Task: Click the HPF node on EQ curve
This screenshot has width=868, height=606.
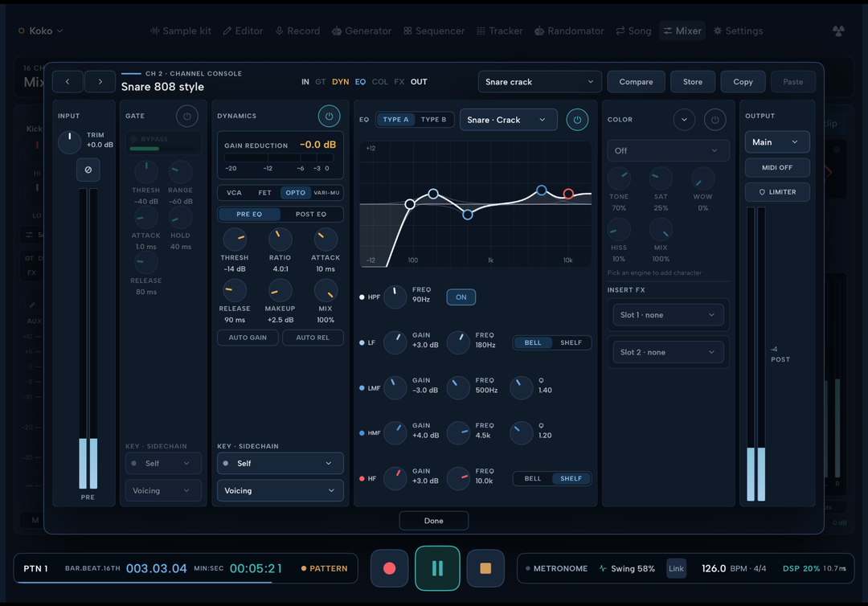Action: click(410, 204)
